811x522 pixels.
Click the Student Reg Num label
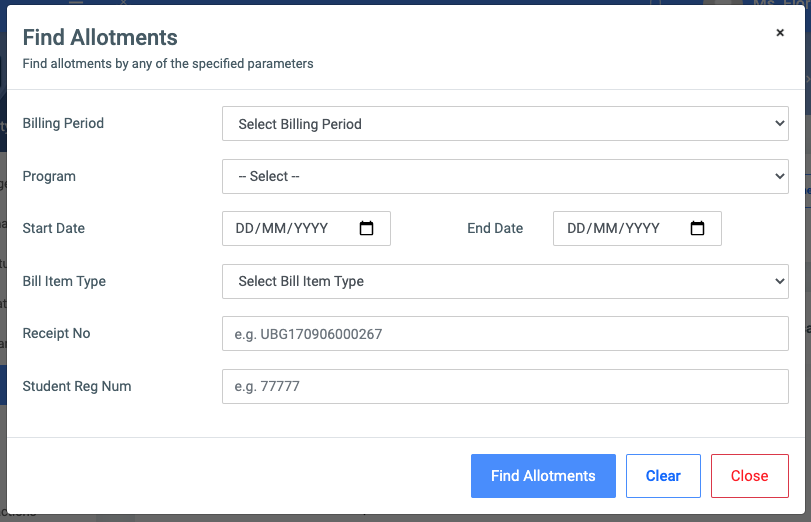point(77,386)
